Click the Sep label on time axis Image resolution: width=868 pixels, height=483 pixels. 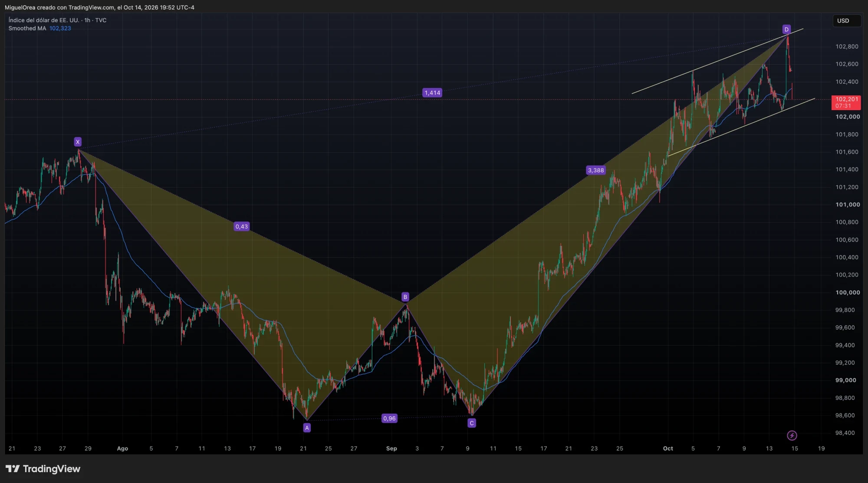point(391,449)
